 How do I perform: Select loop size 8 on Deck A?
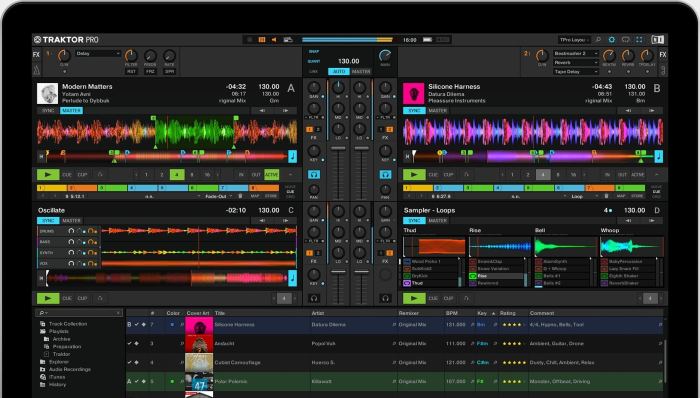pos(192,175)
